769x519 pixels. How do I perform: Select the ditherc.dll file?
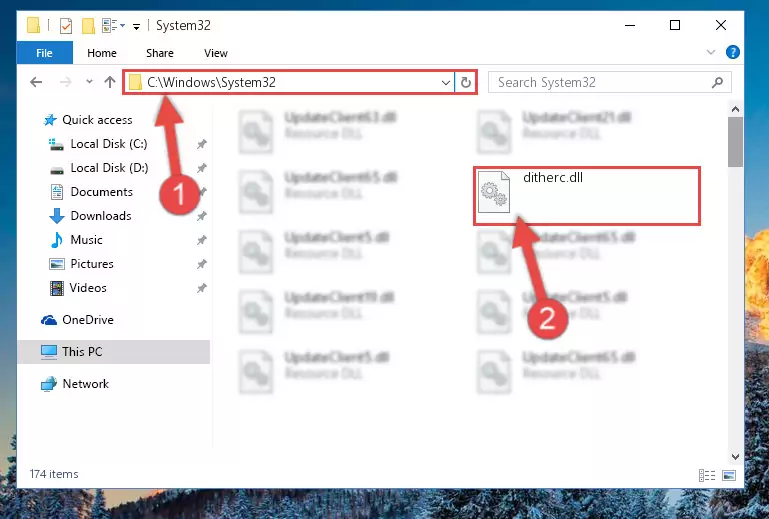click(x=587, y=196)
